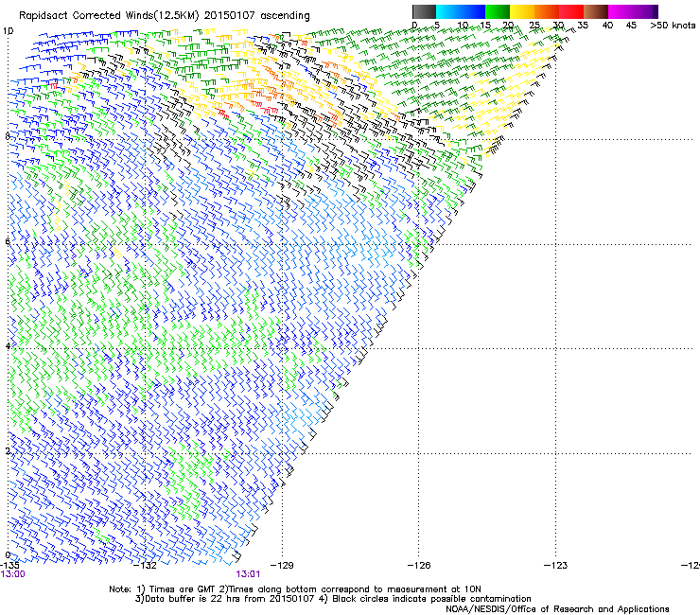
Task: Click the purple time label '13:01'
Action: 248,574
